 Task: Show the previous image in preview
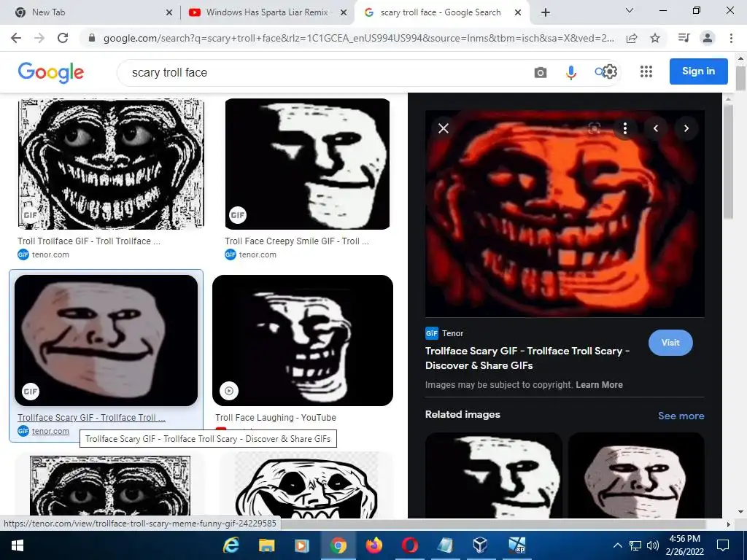click(x=656, y=128)
